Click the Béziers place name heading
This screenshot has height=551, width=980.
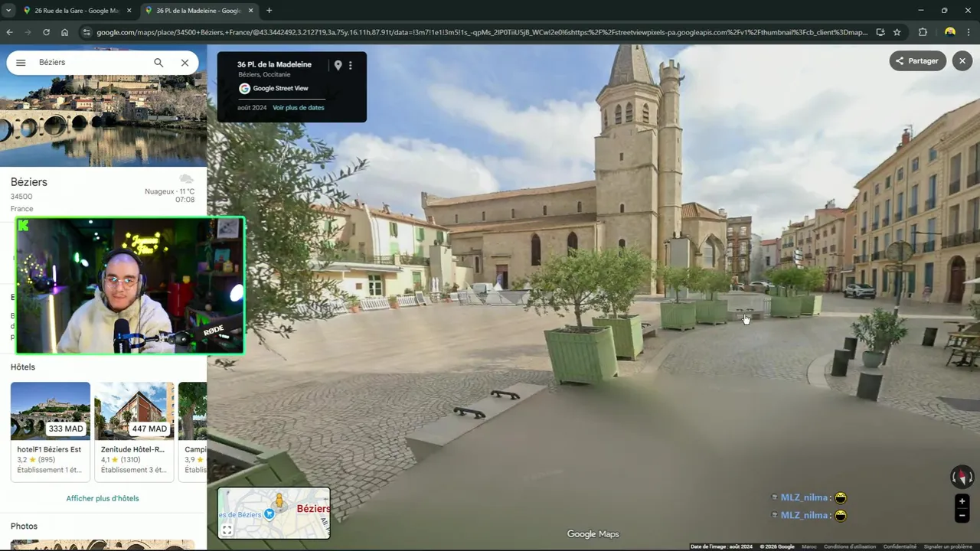point(29,182)
